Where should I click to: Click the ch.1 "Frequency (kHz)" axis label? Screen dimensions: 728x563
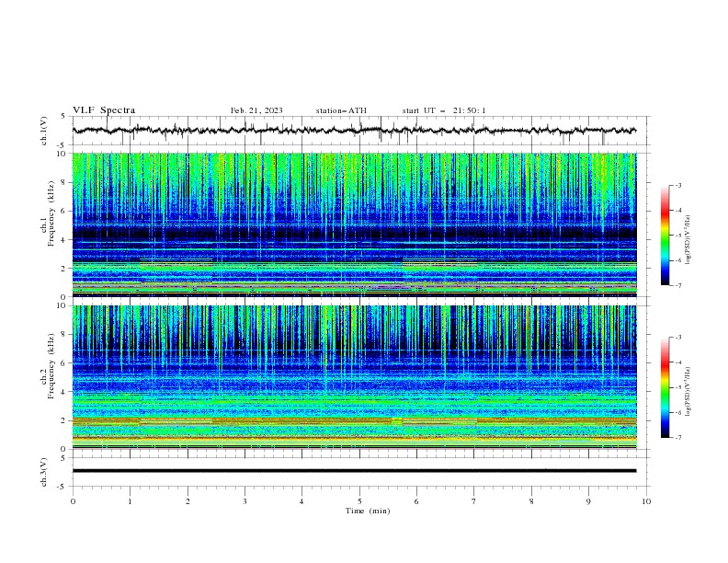(x=51, y=214)
